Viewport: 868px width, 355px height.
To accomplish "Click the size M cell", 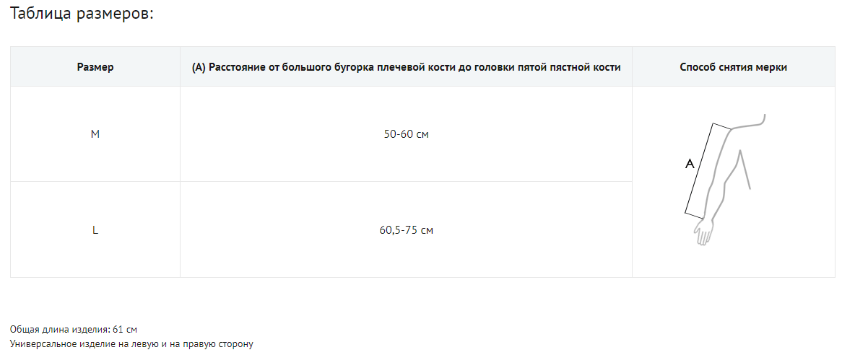I will click(95, 134).
